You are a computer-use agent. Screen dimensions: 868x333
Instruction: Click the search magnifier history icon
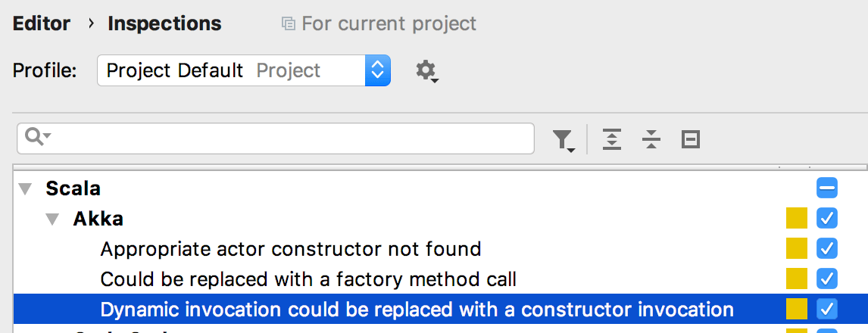tap(38, 137)
